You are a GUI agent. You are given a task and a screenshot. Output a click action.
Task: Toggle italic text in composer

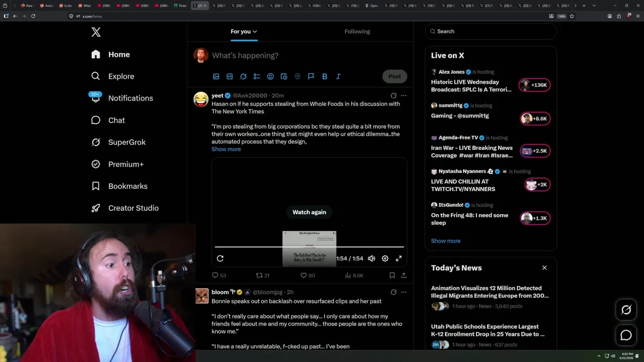click(338, 76)
